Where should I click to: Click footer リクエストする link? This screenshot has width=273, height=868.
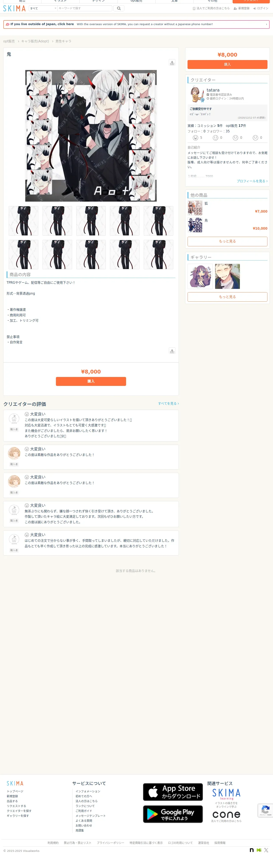pos(16,806)
